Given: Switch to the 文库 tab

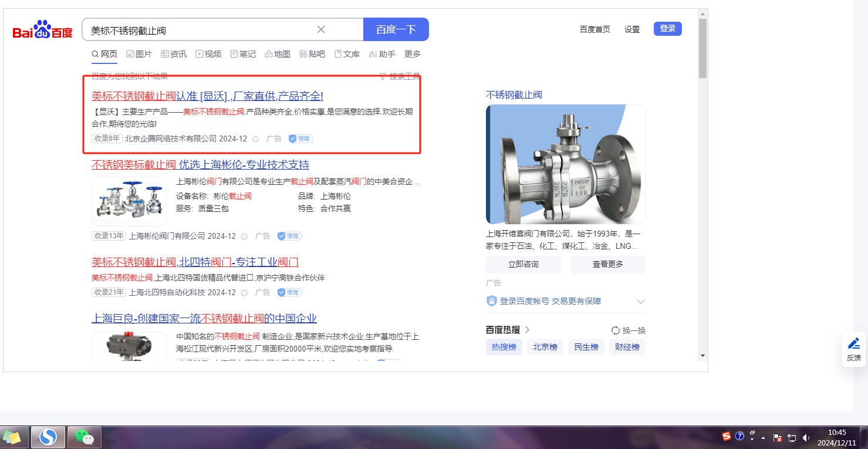Looking at the screenshot, I should [347, 54].
